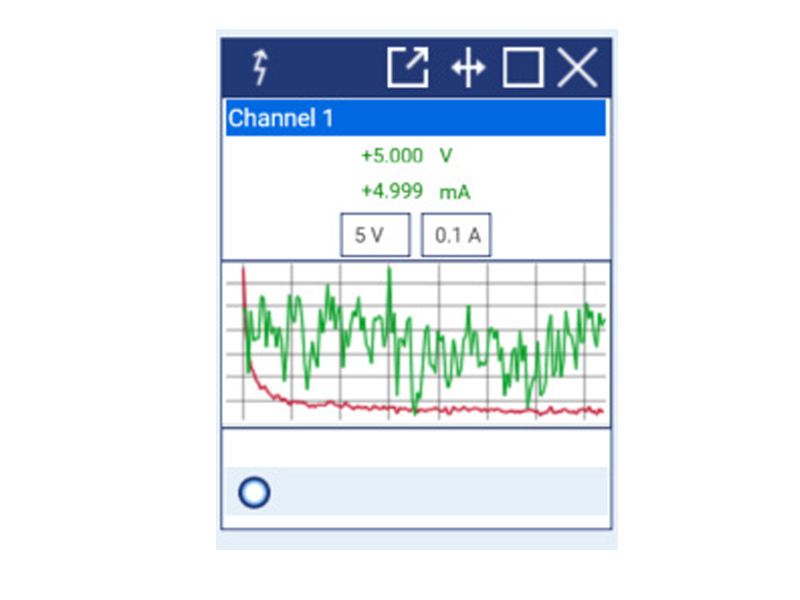Close the power supply panel

[577, 68]
